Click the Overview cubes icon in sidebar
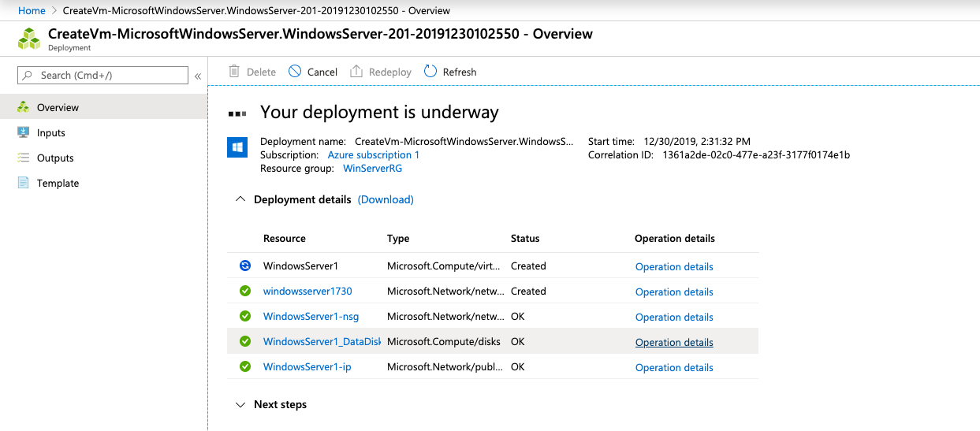This screenshot has width=980, height=431. (24, 107)
